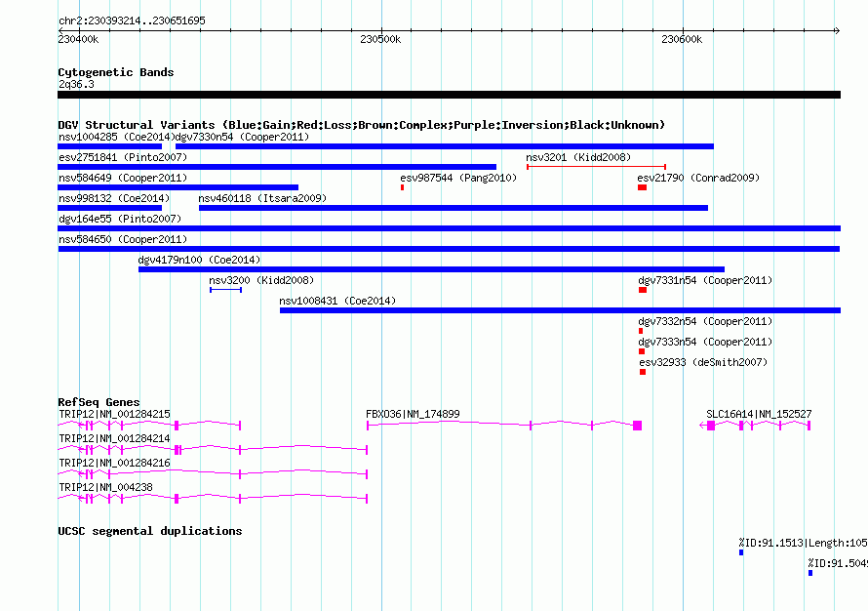Select the nsv460118 (Itsara2009) blue gain bar
Viewport: 868px width, 611px height.
coord(454,208)
